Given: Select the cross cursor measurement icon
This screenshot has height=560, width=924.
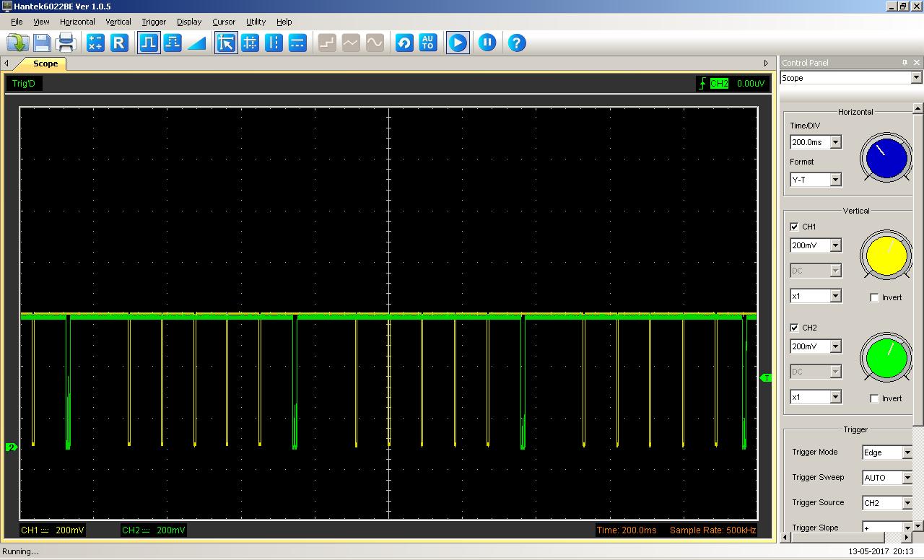Looking at the screenshot, I should pos(250,43).
